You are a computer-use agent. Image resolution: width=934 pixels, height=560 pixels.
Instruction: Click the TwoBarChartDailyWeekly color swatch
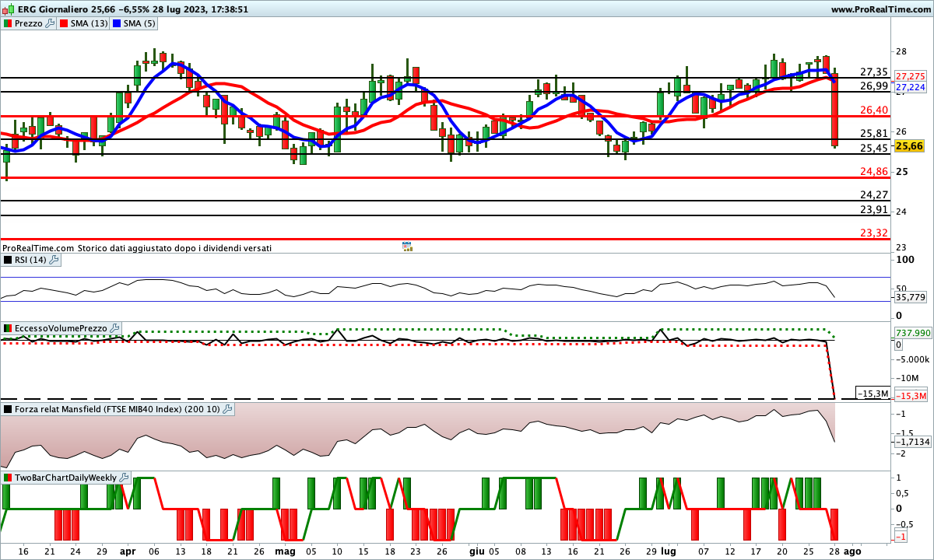(x=8, y=477)
